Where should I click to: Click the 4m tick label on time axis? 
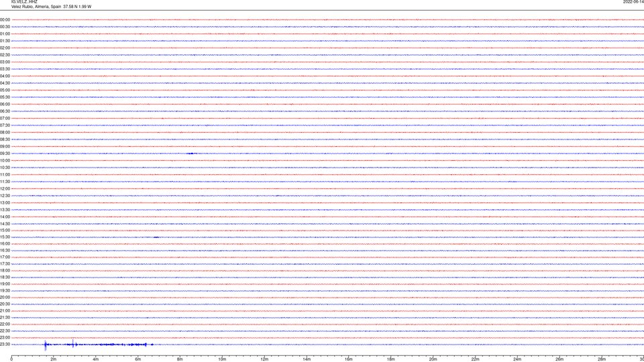click(96, 359)
